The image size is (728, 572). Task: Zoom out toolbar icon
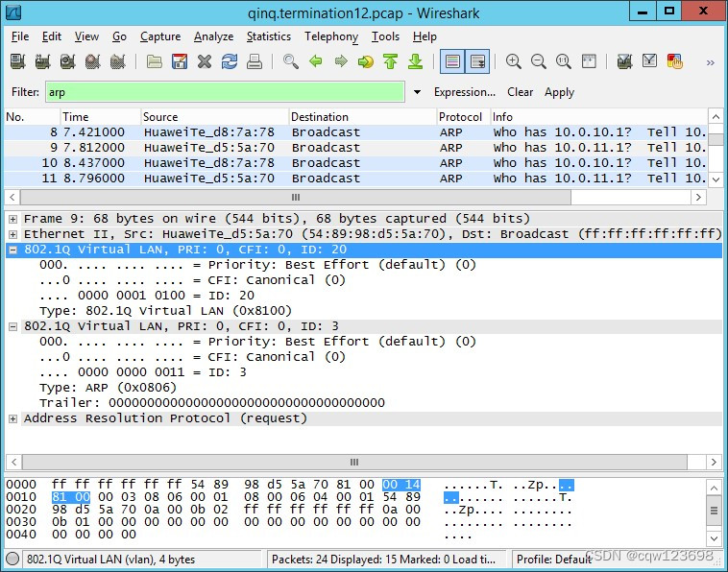click(539, 61)
